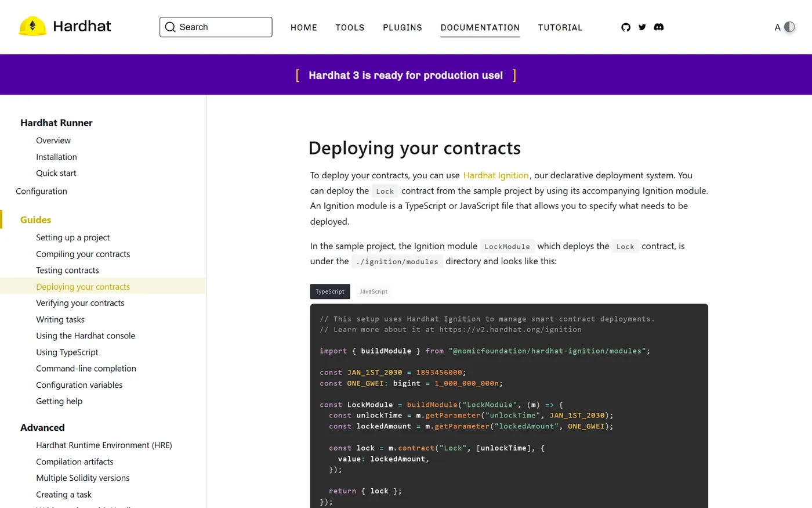This screenshot has width=812, height=508.
Task: Open Command-line completion guide
Action: [x=86, y=369]
